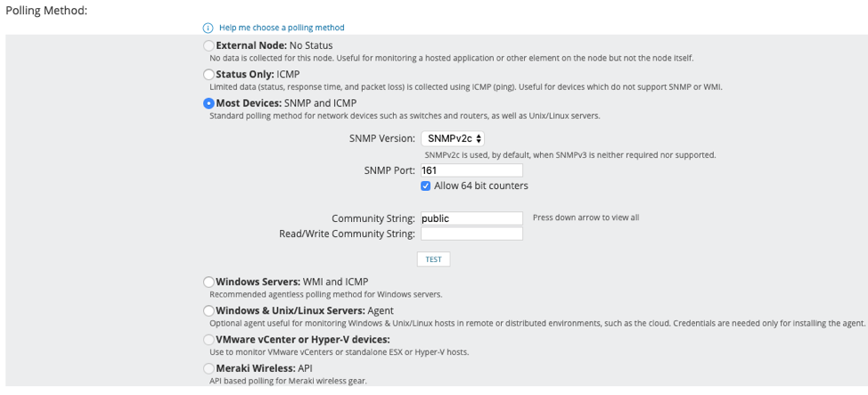Select the External Node: No Status radio button

(x=209, y=45)
